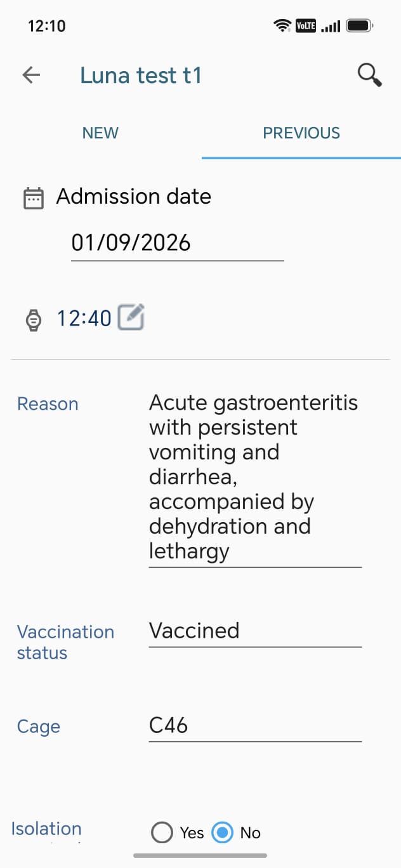Tap the 12:40 admission time text
The width and height of the screenshot is (401, 868).
(x=84, y=319)
